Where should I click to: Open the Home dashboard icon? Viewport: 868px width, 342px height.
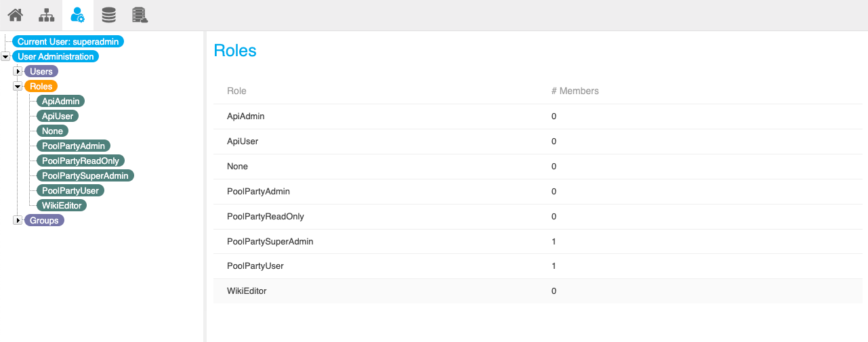pyautogui.click(x=15, y=15)
